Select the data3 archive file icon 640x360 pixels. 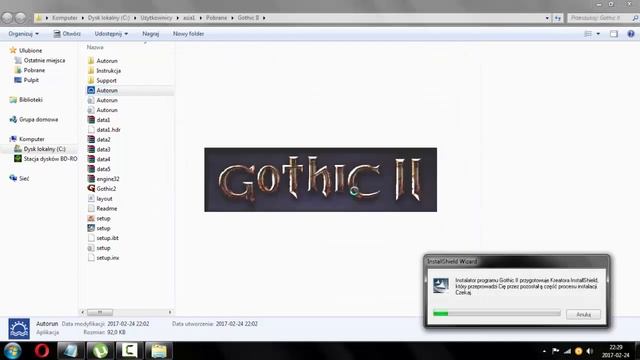coord(91,149)
